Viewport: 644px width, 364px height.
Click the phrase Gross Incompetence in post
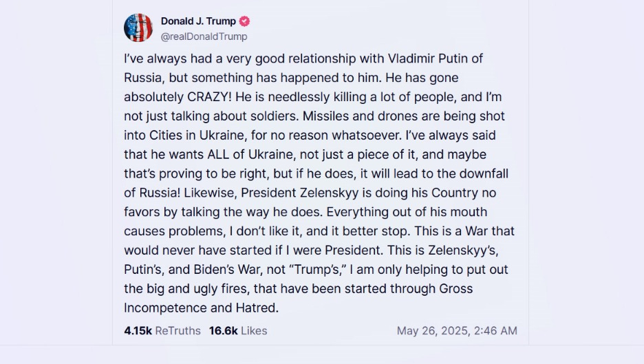[456, 288]
